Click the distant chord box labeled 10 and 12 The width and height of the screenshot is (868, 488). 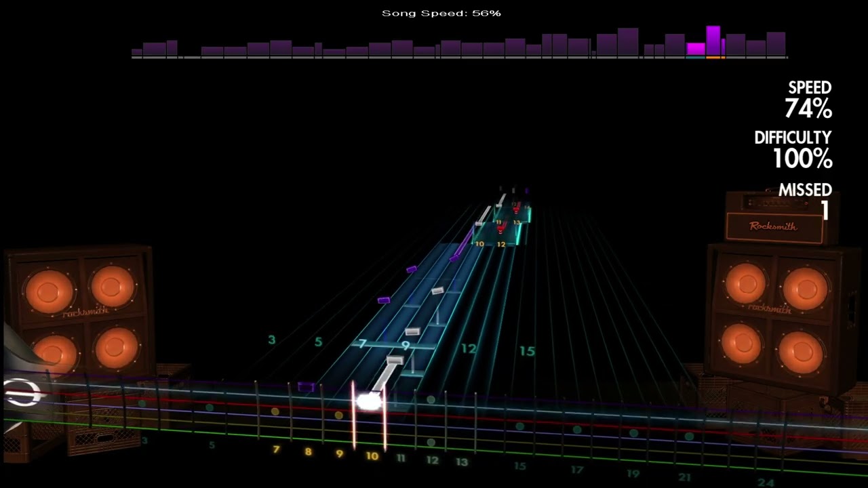click(x=496, y=235)
